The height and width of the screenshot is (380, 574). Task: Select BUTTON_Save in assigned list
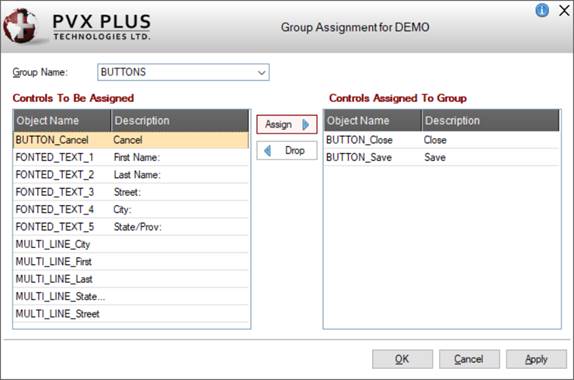pos(441,157)
